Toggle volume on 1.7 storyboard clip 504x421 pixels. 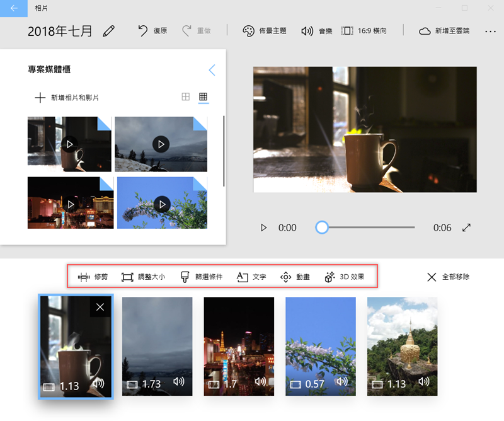coord(260,382)
